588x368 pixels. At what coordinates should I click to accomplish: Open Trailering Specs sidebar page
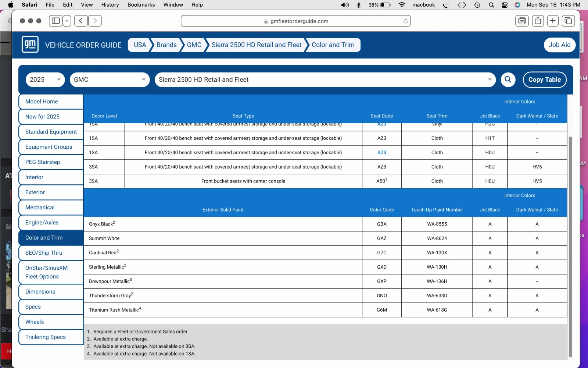[51, 337]
